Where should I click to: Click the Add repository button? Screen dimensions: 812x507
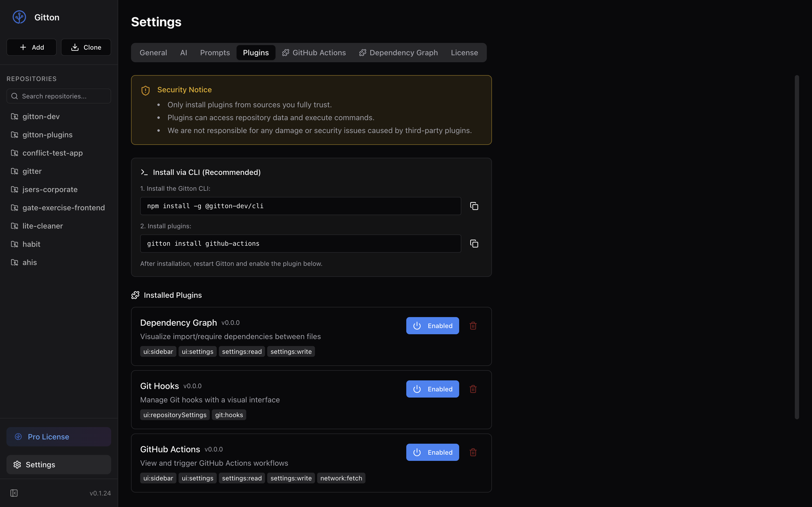tap(31, 47)
